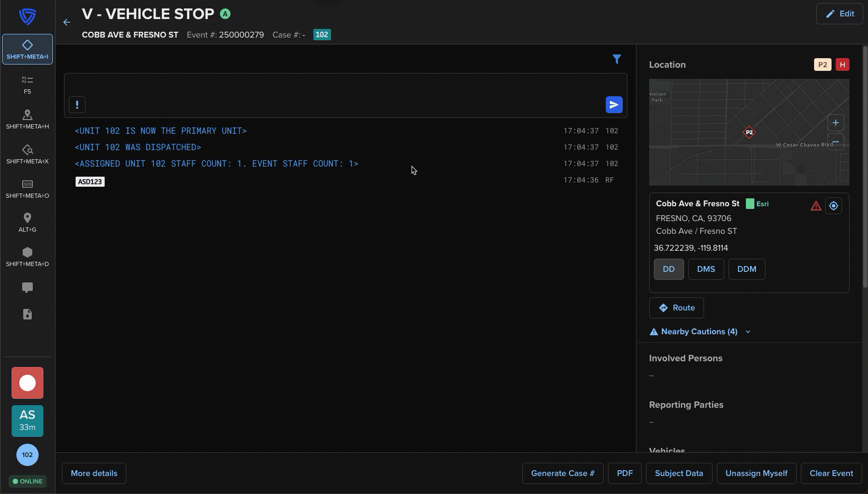Open the chat messages sidebar icon

(x=27, y=287)
